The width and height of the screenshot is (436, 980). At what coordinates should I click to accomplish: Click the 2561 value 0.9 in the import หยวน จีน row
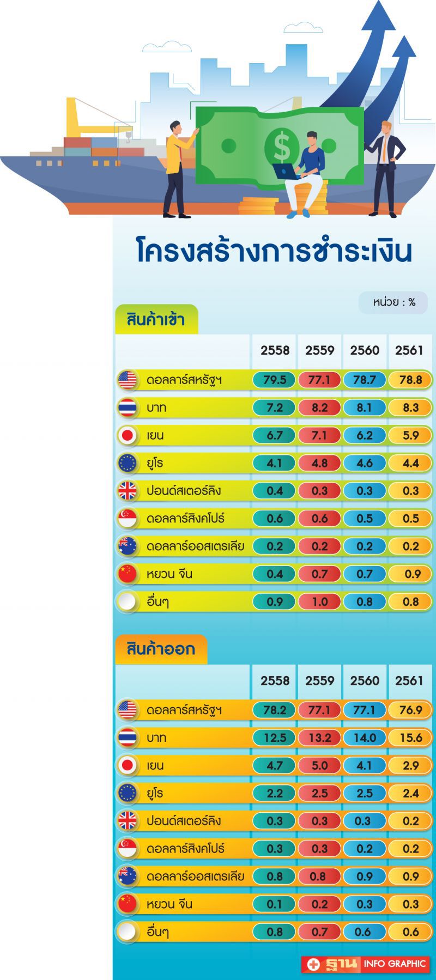point(410,574)
